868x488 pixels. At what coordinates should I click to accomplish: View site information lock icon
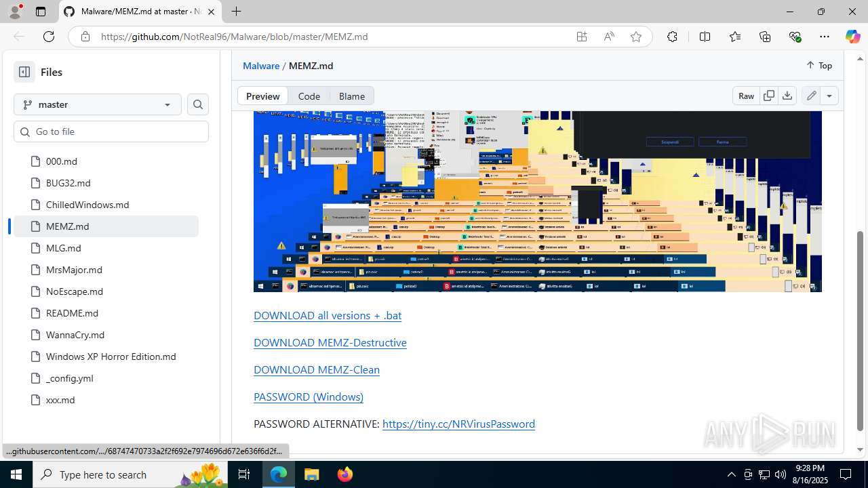click(85, 37)
